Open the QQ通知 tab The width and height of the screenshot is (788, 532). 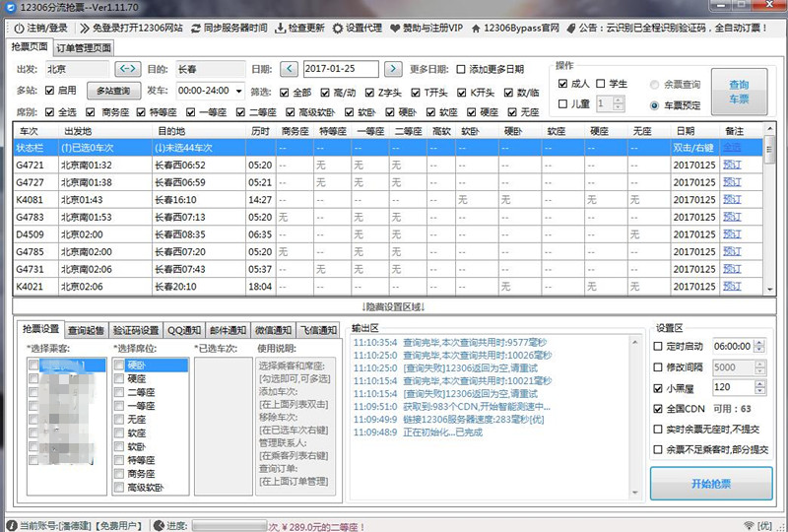(x=184, y=330)
